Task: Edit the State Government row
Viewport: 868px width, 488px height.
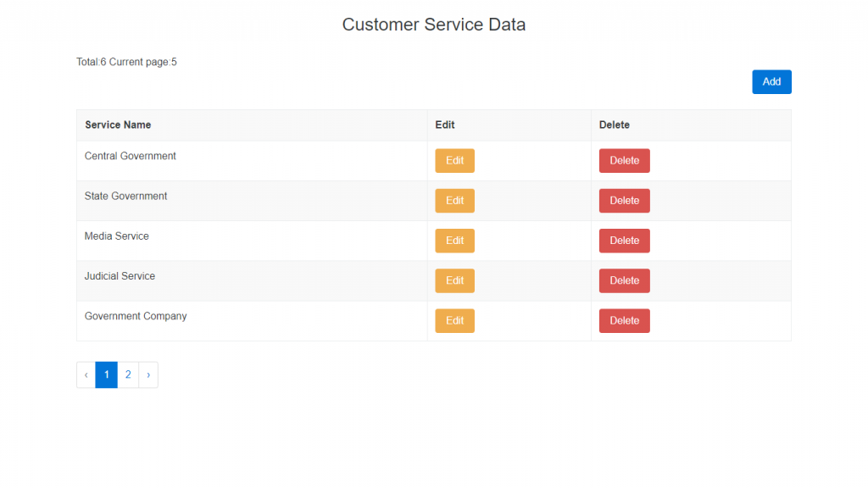Action: (x=454, y=201)
